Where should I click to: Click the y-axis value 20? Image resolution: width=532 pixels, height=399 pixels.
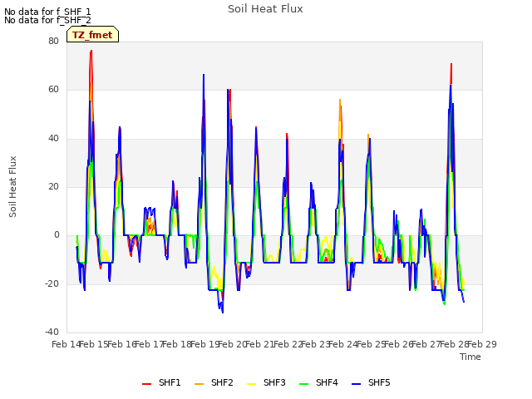(53, 186)
